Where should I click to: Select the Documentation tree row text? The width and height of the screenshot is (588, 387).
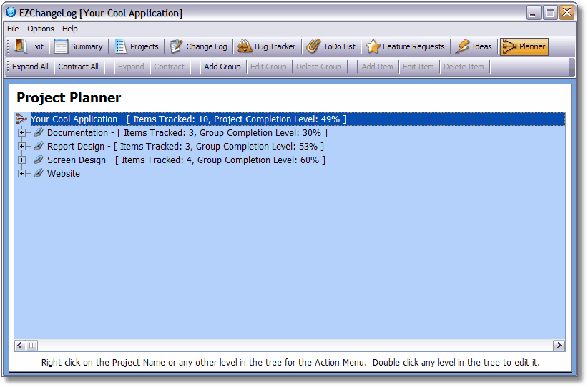click(187, 133)
